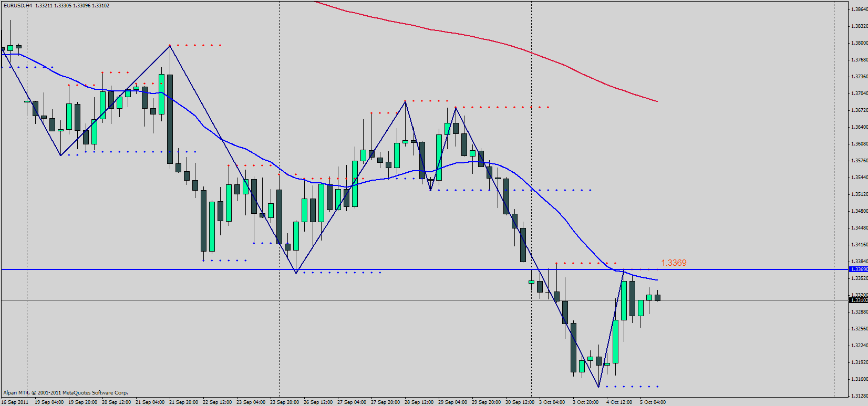Click price axis label 1.36400
The width and height of the screenshot is (868, 406).
click(x=859, y=127)
